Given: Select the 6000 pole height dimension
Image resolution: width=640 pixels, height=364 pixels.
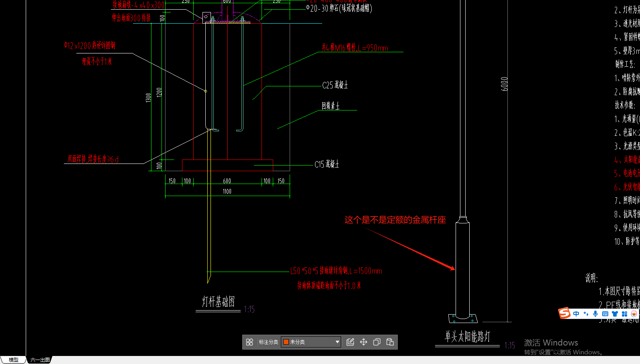Looking at the screenshot, I should point(504,84).
